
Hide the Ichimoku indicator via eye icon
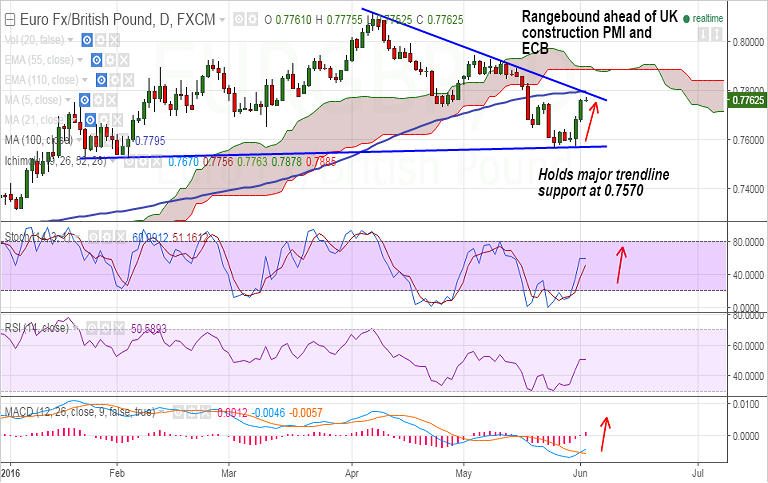tap(130, 161)
